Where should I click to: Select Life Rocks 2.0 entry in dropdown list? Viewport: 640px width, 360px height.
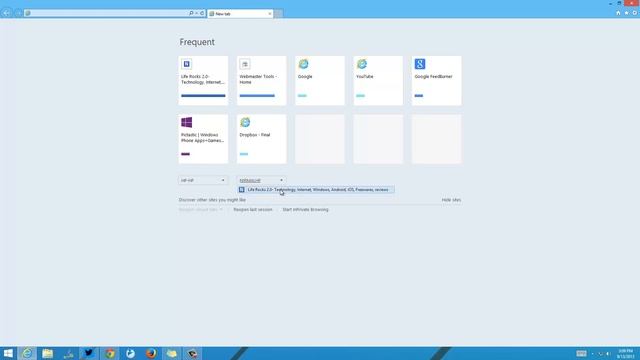(316, 190)
